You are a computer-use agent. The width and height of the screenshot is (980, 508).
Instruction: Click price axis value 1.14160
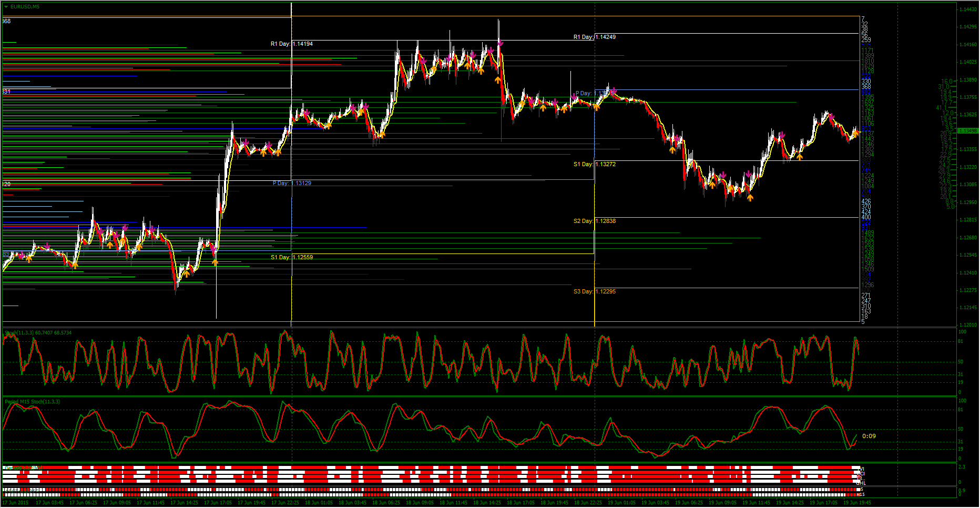(x=968, y=45)
